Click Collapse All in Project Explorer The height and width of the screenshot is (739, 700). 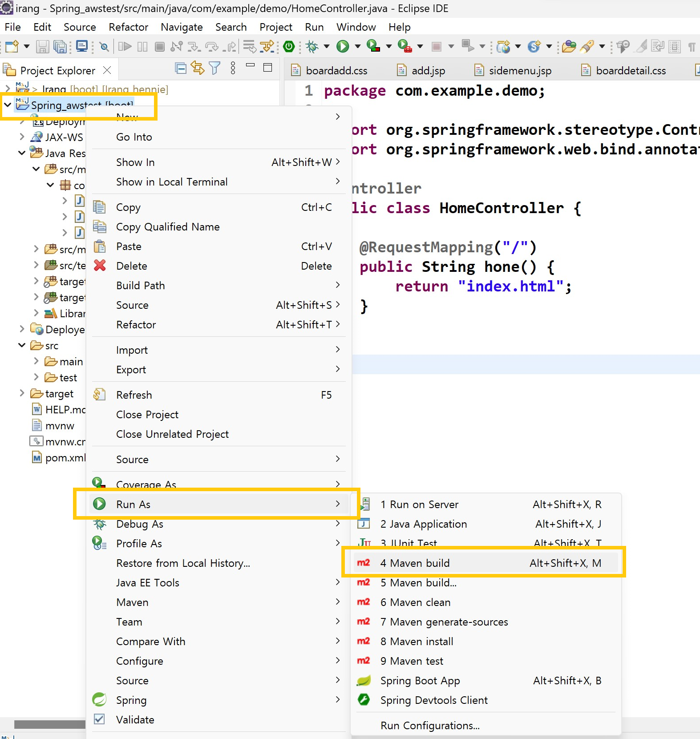(181, 68)
